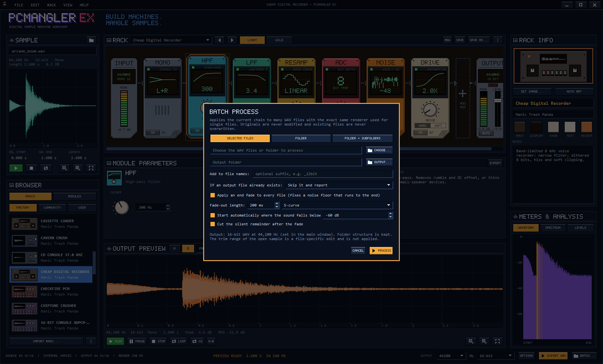
Task: Toggle apply end fade checkbox
Action: point(213,195)
